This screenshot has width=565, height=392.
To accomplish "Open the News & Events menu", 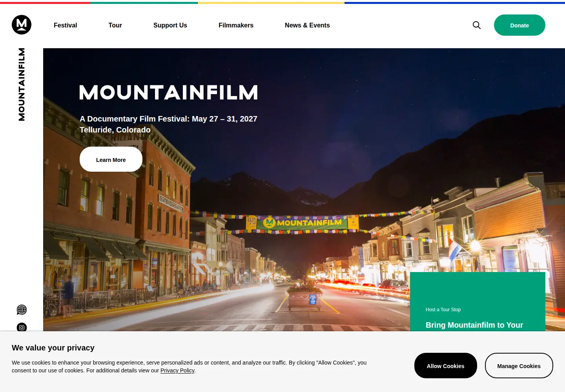I will click(x=307, y=25).
